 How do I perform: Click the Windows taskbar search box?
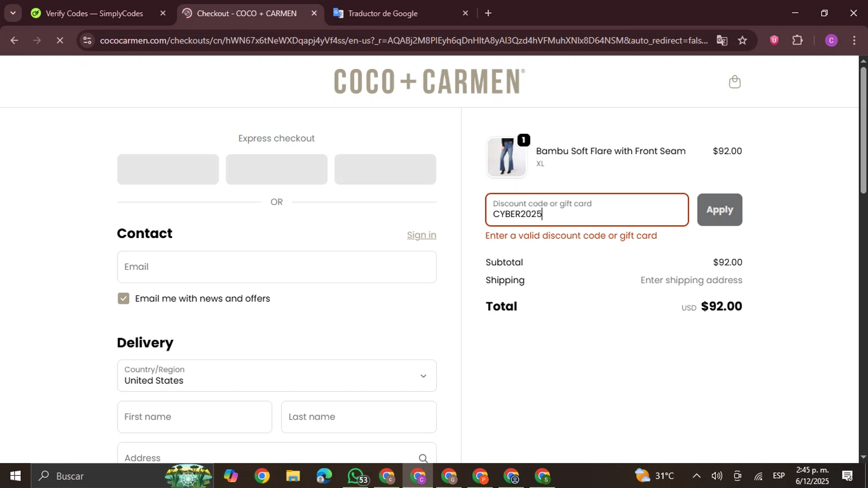click(x=123, y=476)
